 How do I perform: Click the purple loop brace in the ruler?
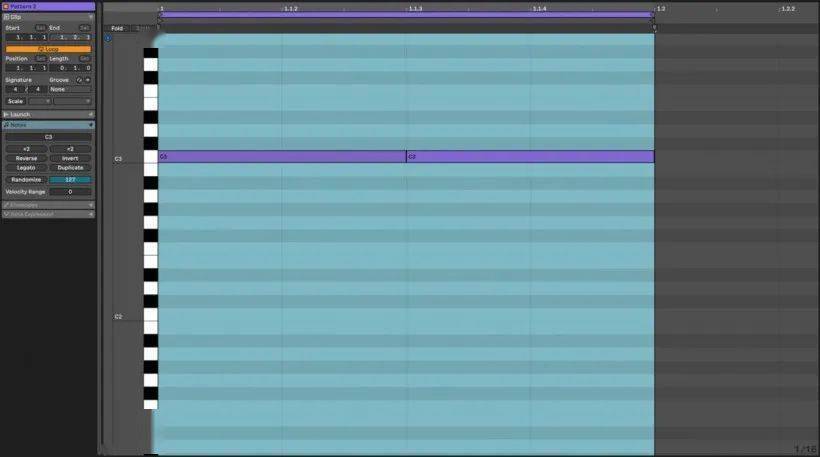click(405, 15)
